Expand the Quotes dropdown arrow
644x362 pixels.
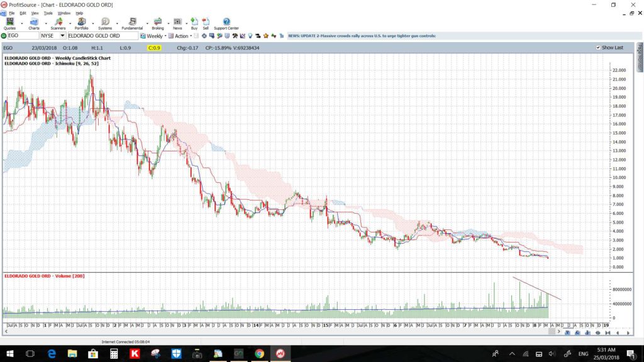click(22, 23)
